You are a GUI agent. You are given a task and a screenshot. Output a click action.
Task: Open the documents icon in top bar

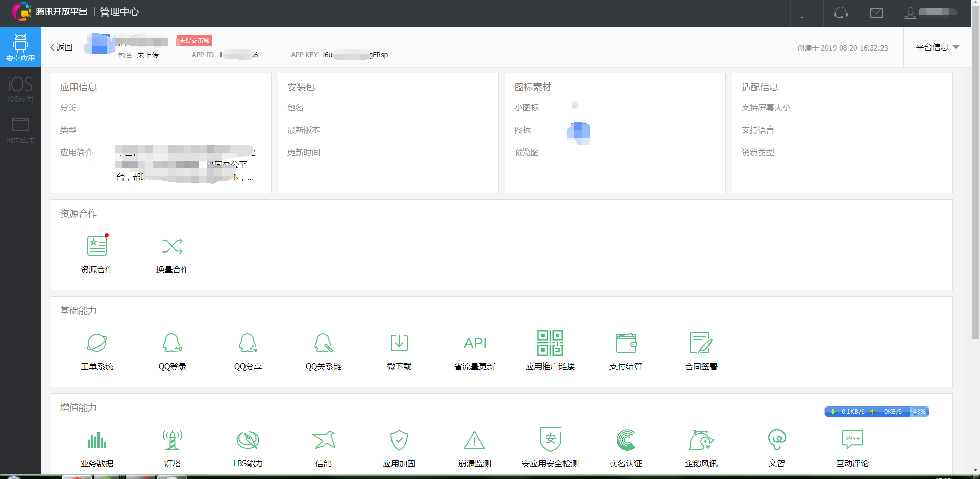pyautogui.click(x=807, y=13)
